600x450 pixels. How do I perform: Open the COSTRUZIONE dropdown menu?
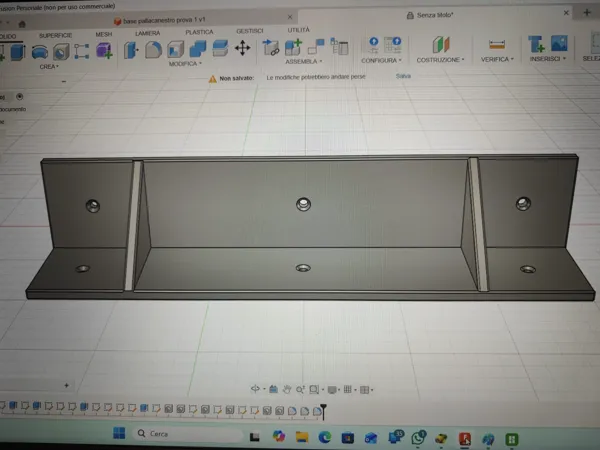tap(440, 60)
